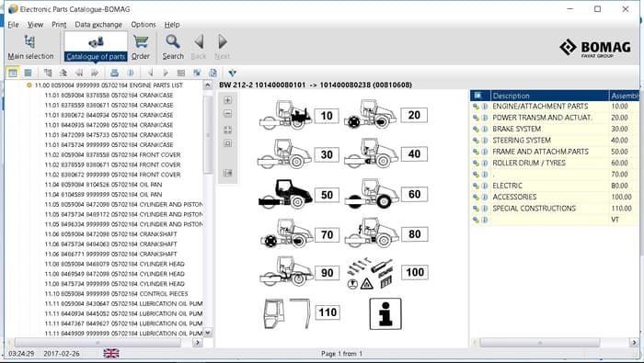Click FRAME AND ATTACHM.PARTS row
The width and height of the screenshot is (644, 363).
coord(555,152)
